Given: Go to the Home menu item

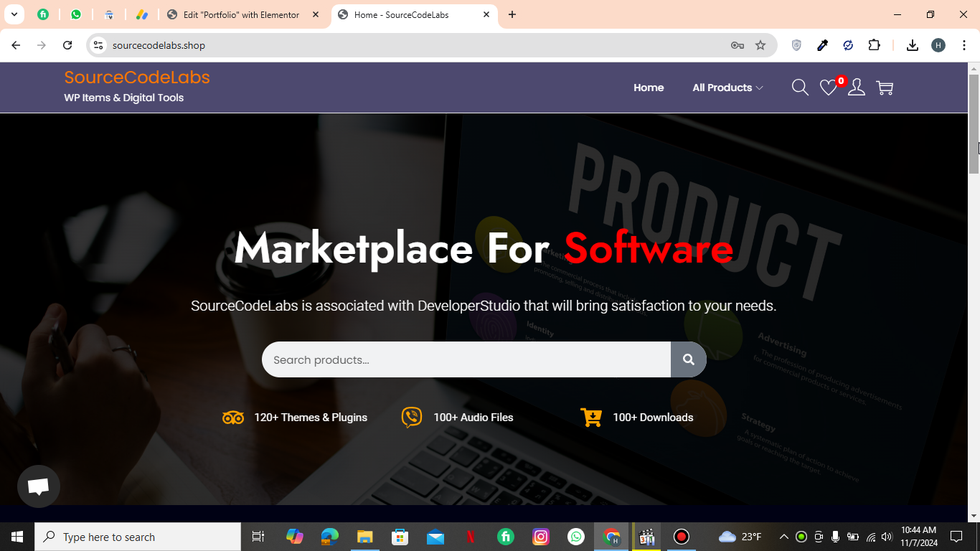Looking at the screenshot, I should click(x=649, y=88).
